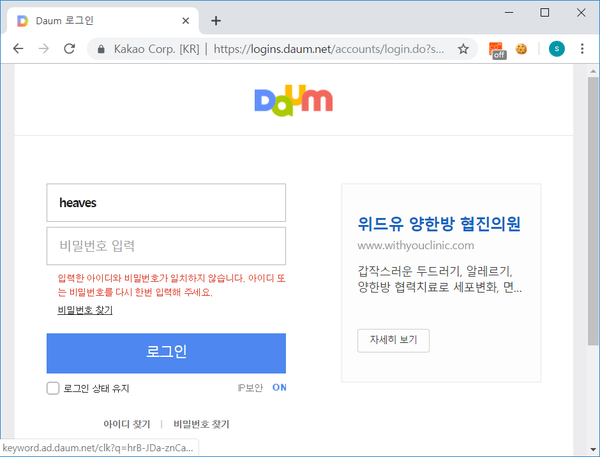Click the blue 로그인 button
This screenshot has height=457, width=600.
166,353
